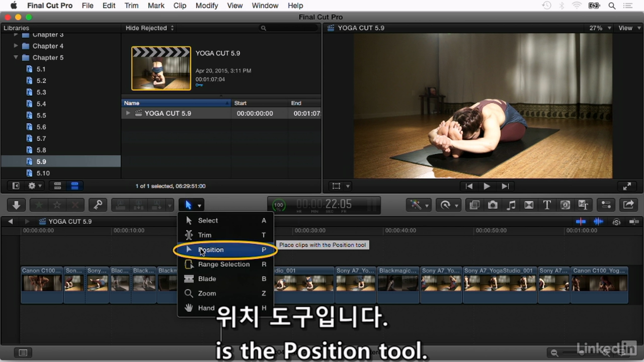Open the 27% viewer zoom dropdown
Screen dimensions: 644x362
click(x=600, y=28)
